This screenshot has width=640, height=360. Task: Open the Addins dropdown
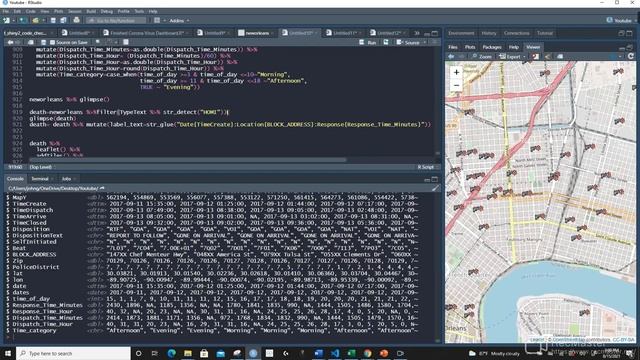(179, 20)
